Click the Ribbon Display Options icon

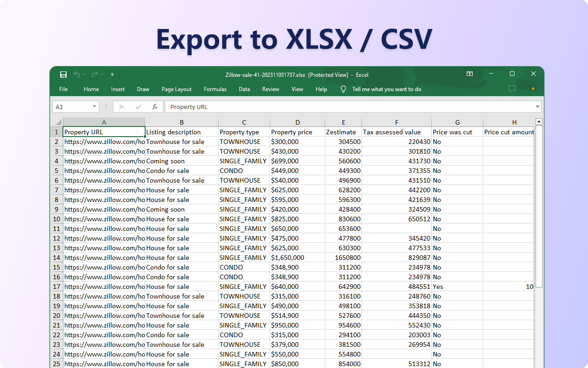[x=469, y=74]
